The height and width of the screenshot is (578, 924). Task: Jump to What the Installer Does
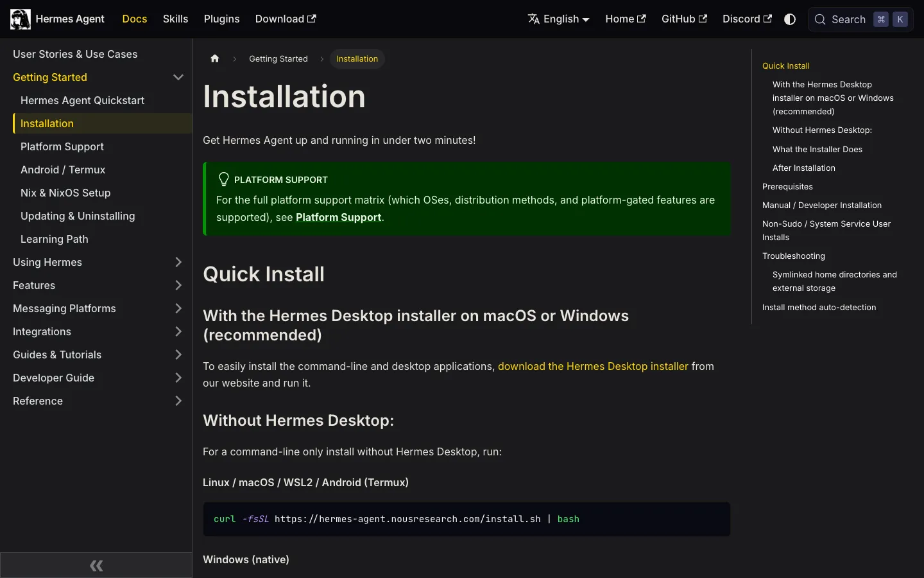(x=817, y=149)
